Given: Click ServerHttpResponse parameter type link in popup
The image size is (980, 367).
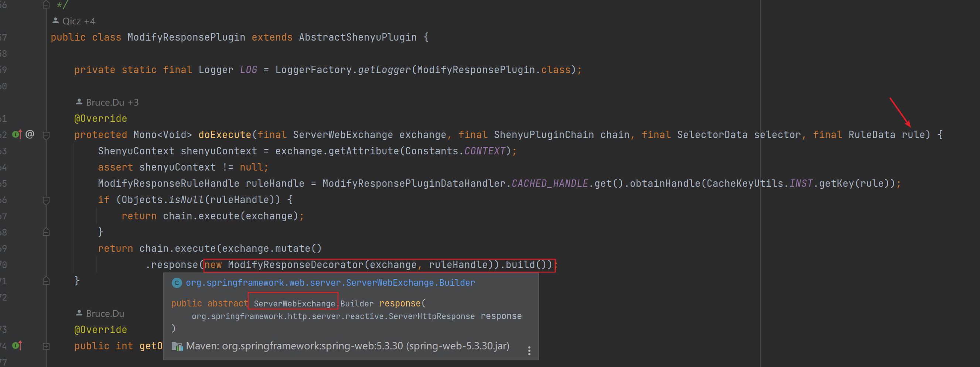Looking at the screenshot, I should 333,316.
